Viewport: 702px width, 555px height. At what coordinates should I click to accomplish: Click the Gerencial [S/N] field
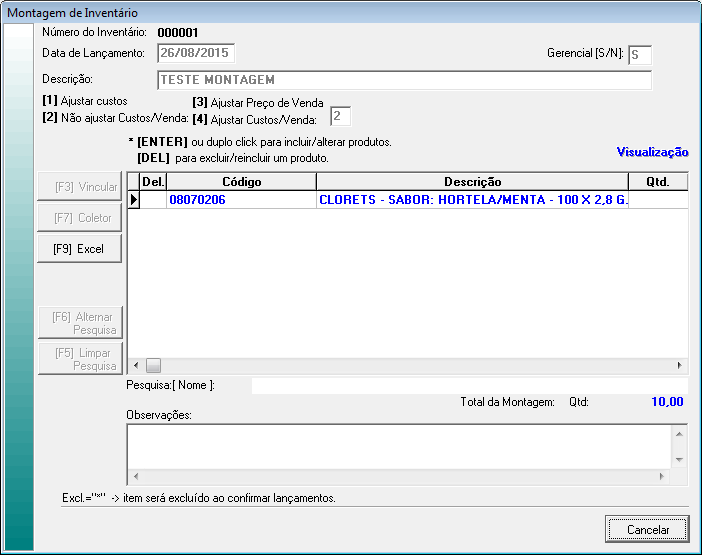coord(639,54)
